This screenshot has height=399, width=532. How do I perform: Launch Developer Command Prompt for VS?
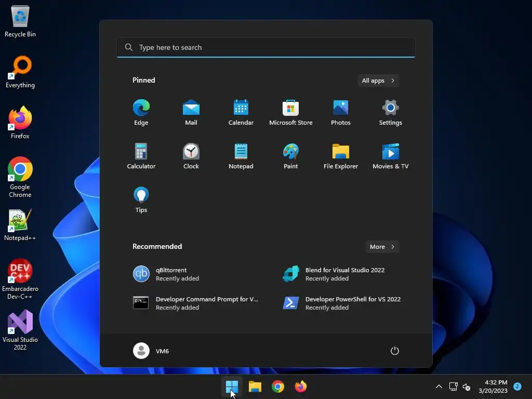[x=197, y=303]
